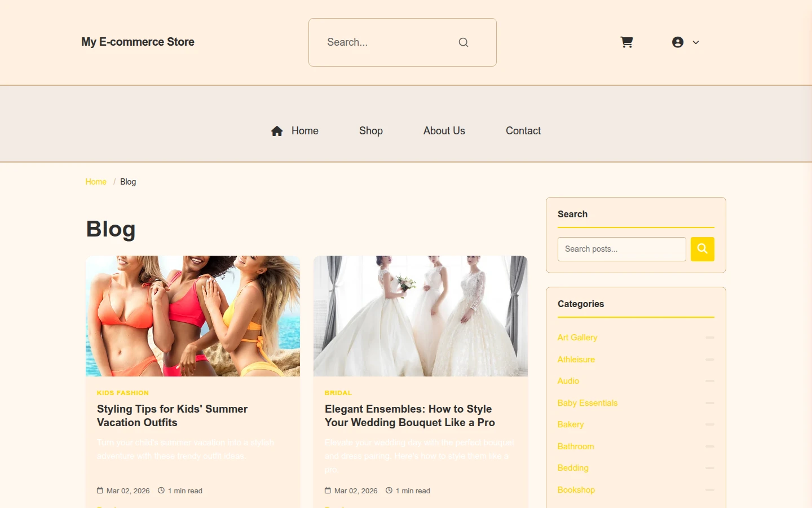Select the Bakery category
The image size is (812, 508).
click(571, 424)
